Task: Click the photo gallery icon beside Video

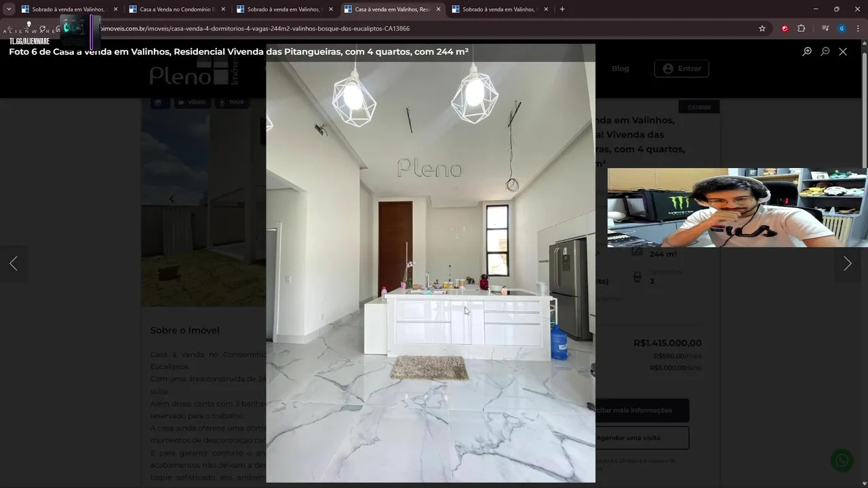Action: coord(159,102)
